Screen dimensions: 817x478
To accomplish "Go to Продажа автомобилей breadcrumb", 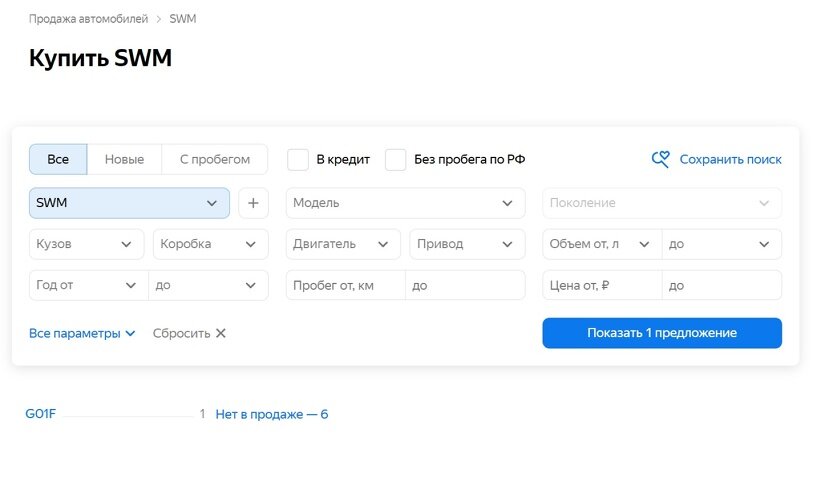I will click(89, 19).
